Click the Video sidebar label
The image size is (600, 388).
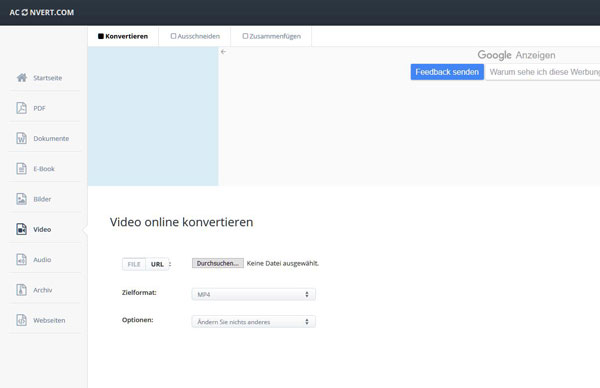click(x=42, y=230)
